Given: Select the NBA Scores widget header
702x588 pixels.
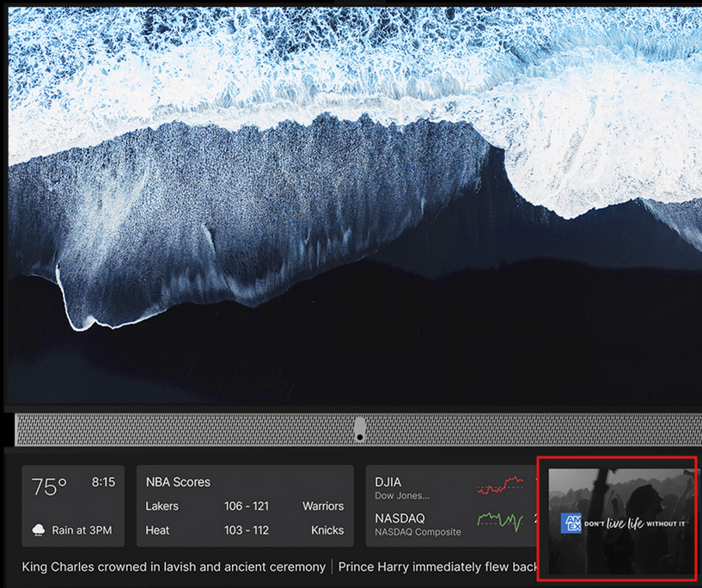Looking at the screenshot, I should coord(178,481).
